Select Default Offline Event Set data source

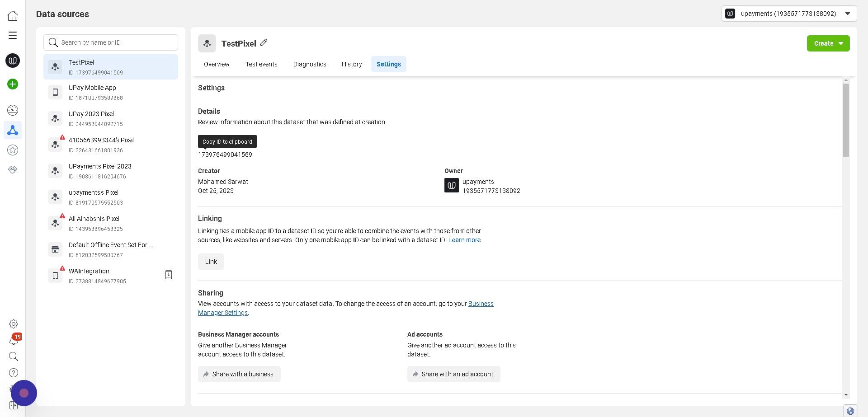[111, 249]
